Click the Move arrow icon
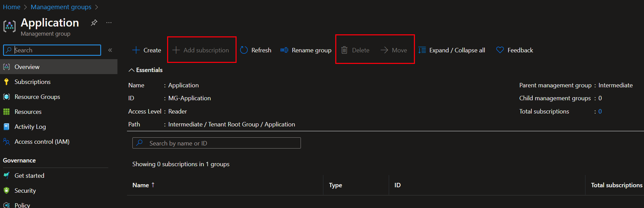Viewport: 644px width, 208px height. point(384,50)
